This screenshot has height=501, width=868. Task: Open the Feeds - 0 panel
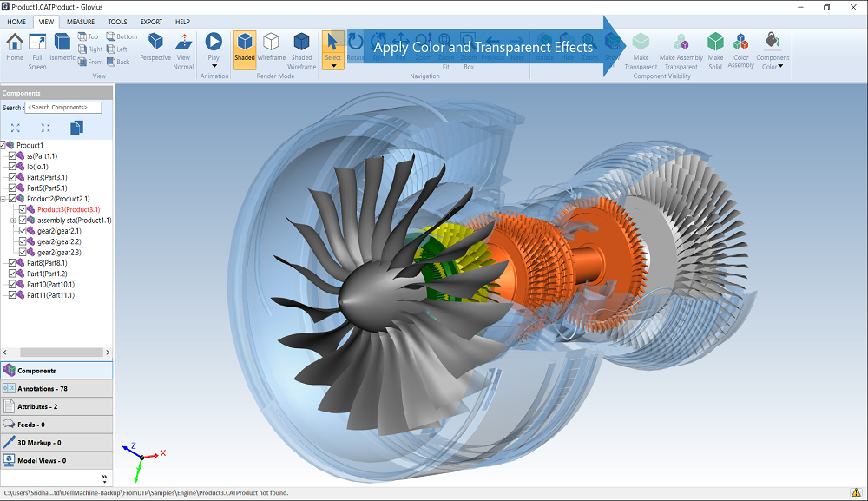pyautogui.click(x=56, y=425)
